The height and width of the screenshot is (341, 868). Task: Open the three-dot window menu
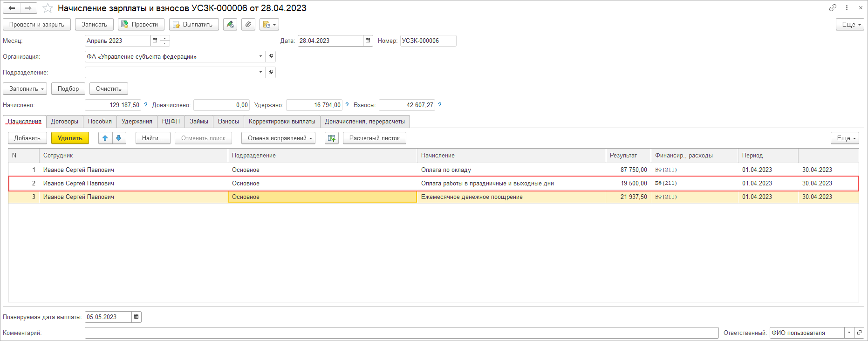(x=847, y=8)
